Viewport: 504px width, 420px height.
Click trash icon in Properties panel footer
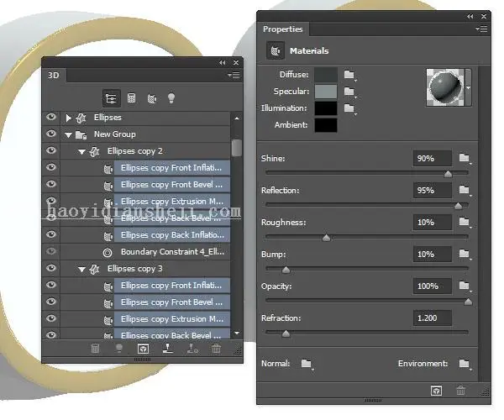pyautogui.click(x=460, y=391)
